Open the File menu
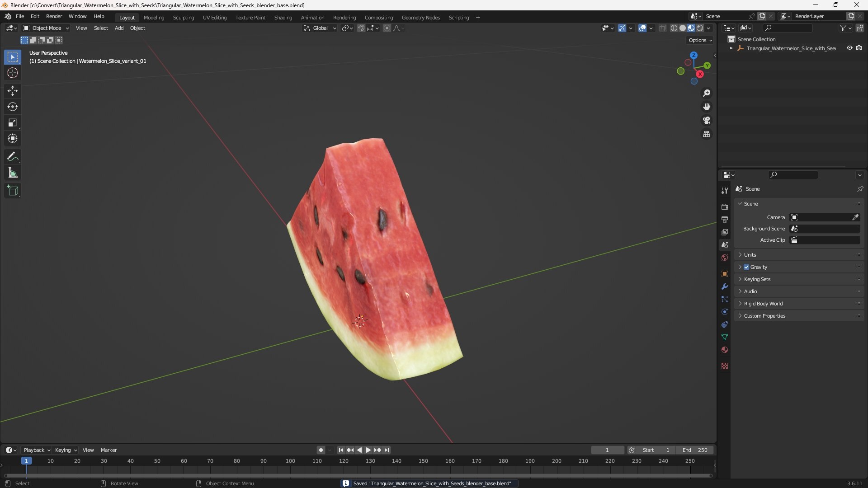 [x=20, y=16]
